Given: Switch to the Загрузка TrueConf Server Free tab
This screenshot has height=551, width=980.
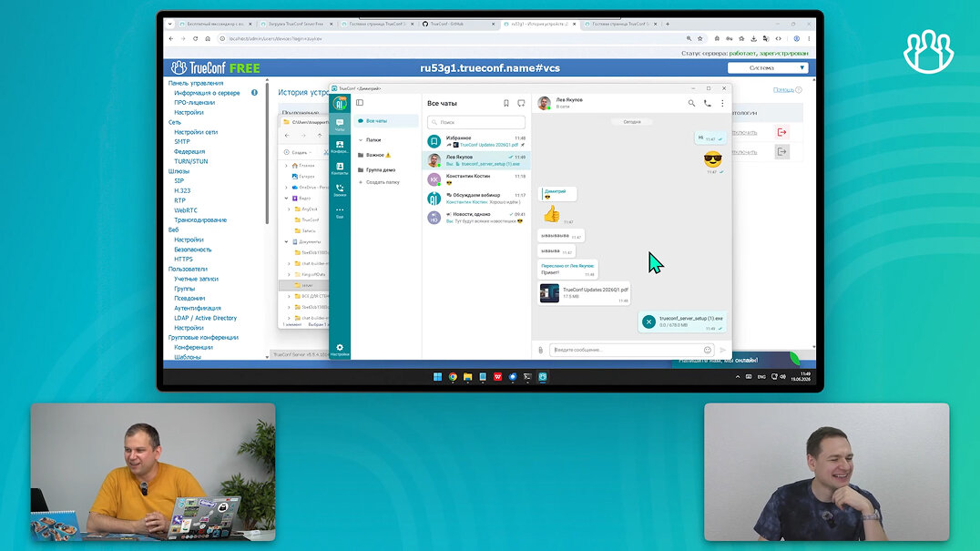Looking at the screenshot, I should coord(296,24).
